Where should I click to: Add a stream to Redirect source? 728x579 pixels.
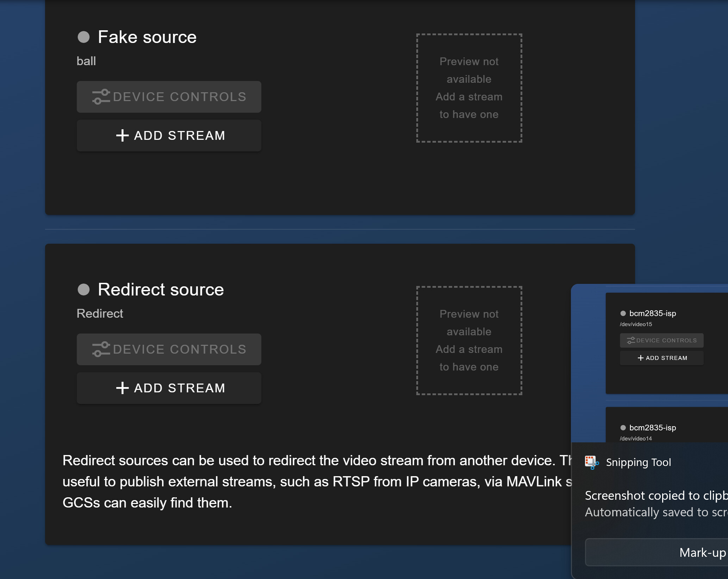coord(169,388)
